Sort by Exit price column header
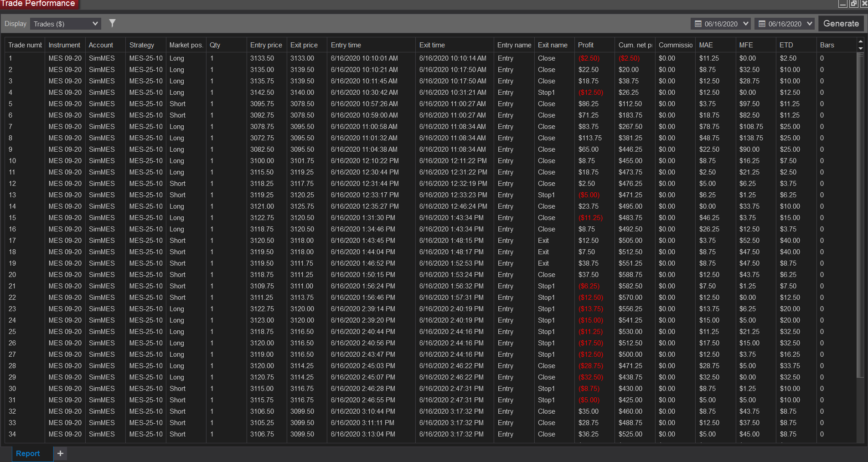Screen dimensions: 868x462 307,45
